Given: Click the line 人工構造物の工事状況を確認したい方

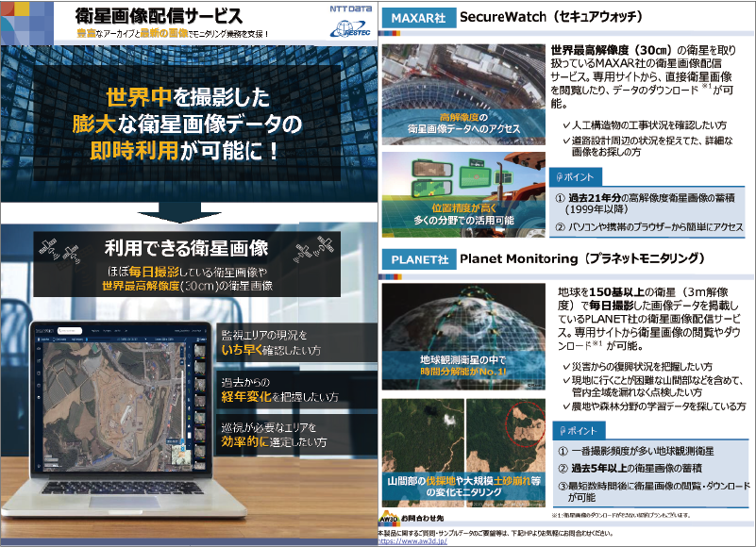Looking at the screenshot, I should [x=646, y=125].
